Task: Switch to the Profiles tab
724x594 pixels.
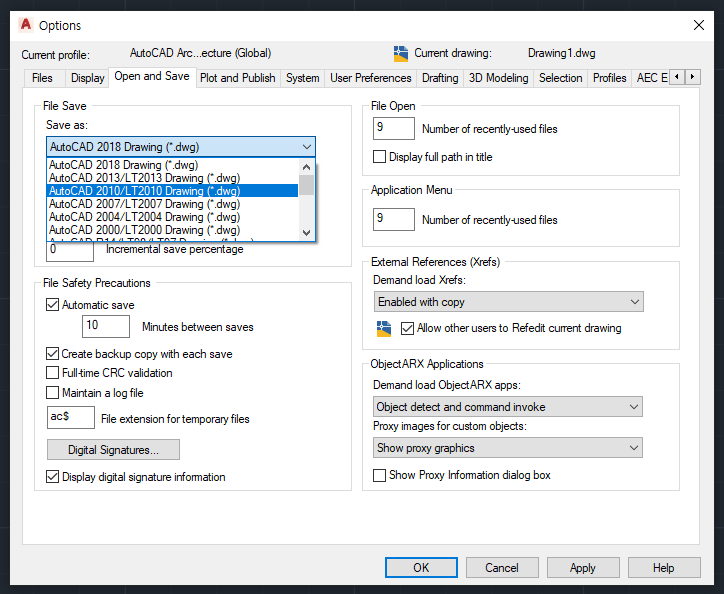Action: point(609,78)
